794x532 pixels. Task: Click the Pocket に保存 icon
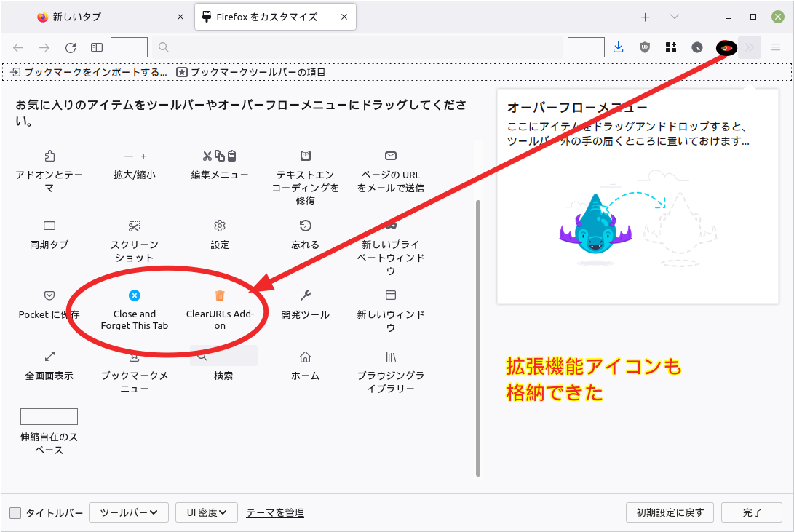(x=49, y=295)
